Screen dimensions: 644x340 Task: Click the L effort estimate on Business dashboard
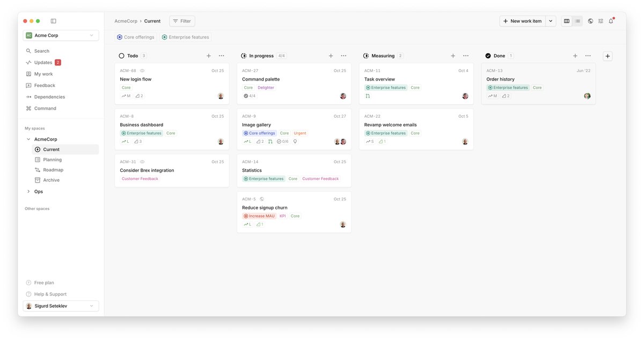click(x=126, y=142)
